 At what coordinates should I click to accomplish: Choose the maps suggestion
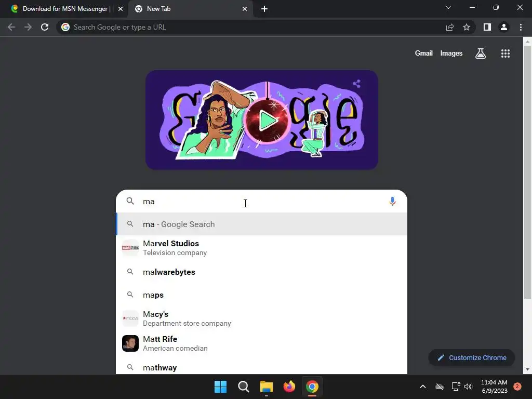[x=261, y=295]
